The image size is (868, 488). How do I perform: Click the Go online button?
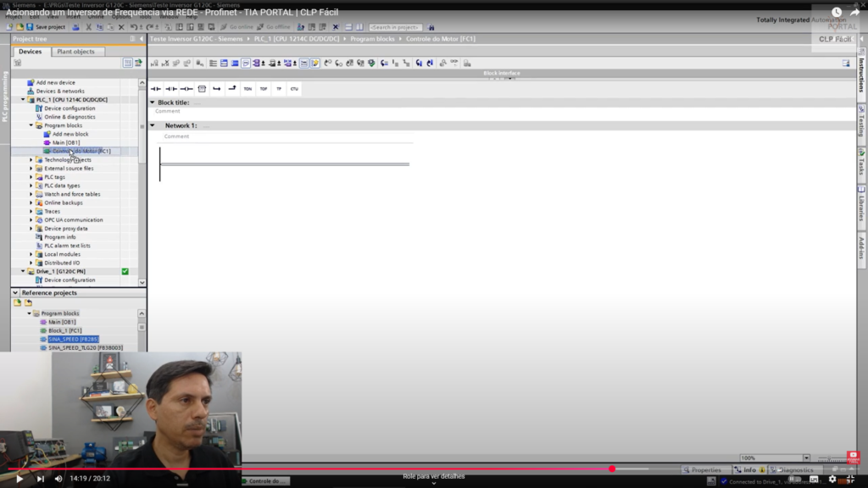click(236, 27)
